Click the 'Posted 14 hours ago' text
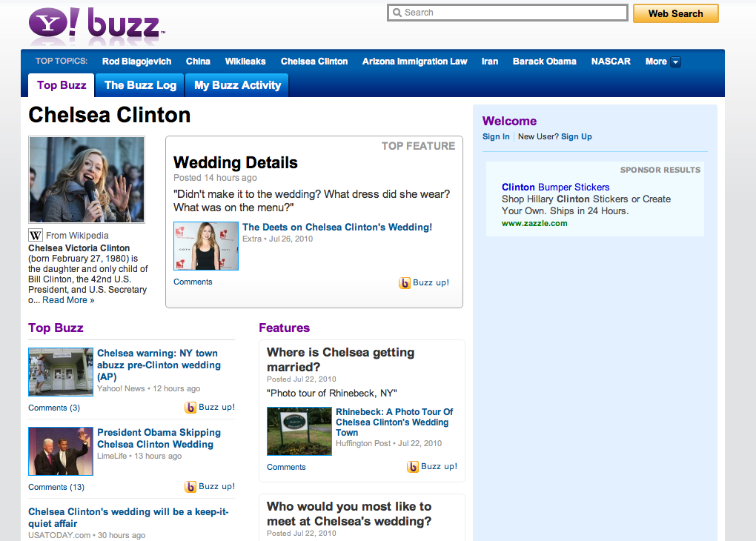 click(x=215, y=177)
